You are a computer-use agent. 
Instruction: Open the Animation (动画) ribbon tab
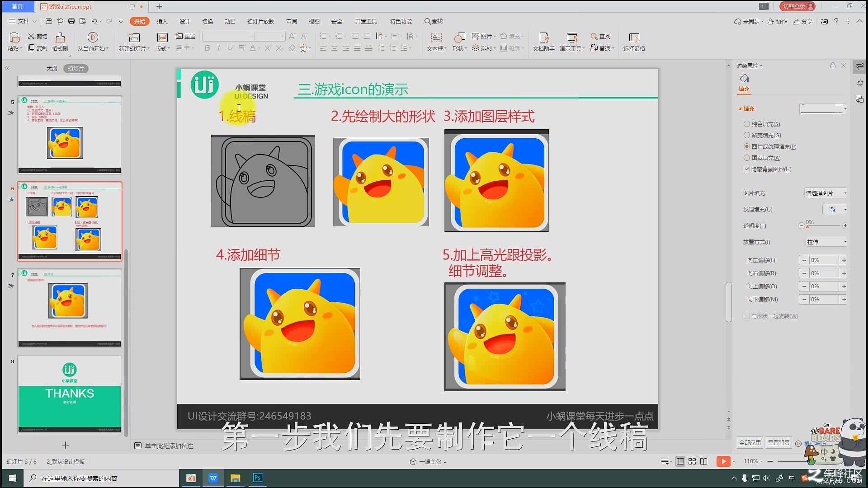click(230, 21)
